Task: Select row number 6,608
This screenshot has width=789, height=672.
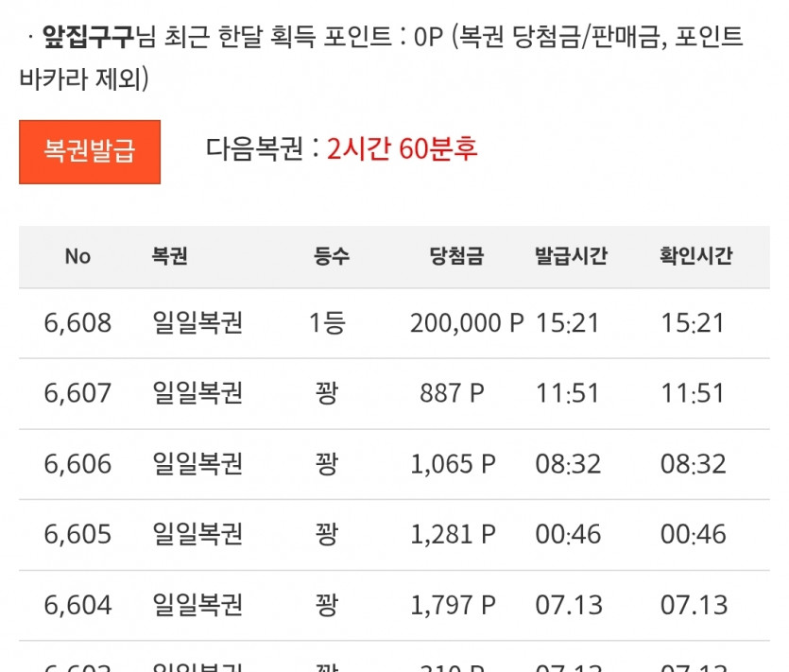Action: [77, 323]
